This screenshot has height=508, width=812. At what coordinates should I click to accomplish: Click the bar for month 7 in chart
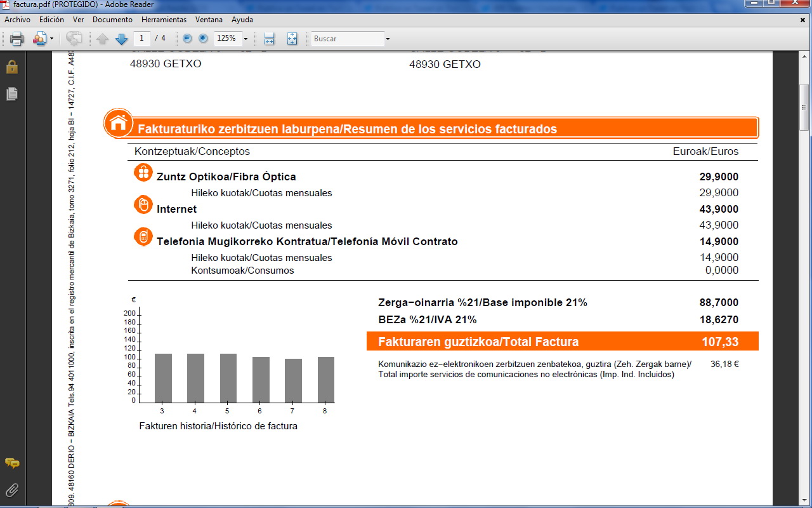293,381
